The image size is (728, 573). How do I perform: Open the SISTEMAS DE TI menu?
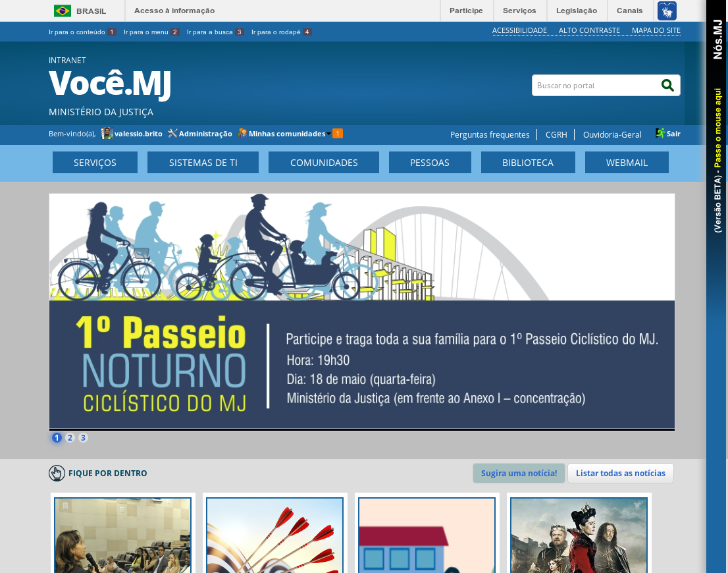click(203, 163)
